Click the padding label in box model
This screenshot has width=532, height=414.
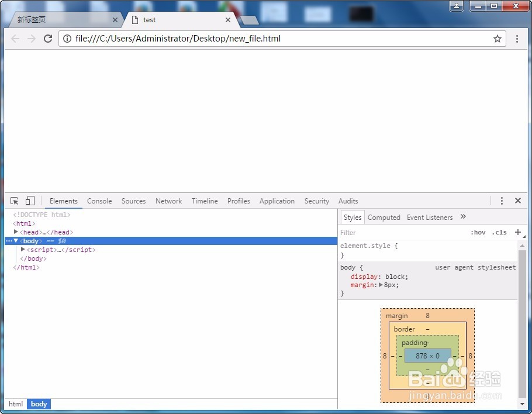point(414,343)
